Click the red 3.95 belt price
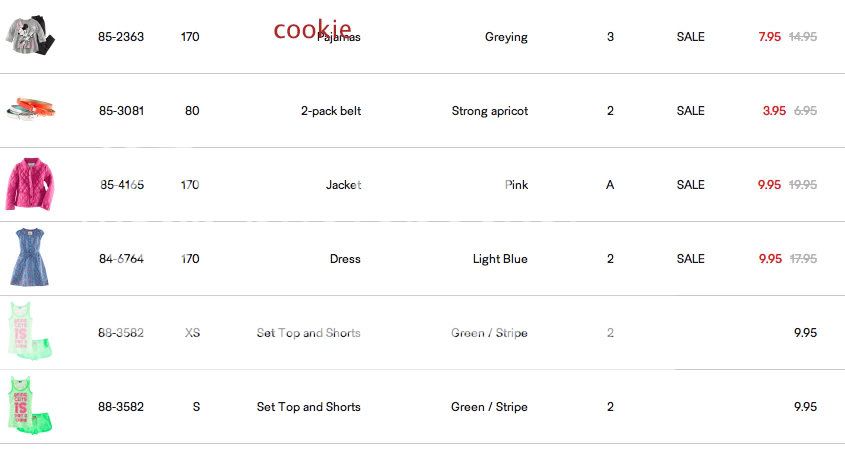845x450 pixels. (773, 111)
